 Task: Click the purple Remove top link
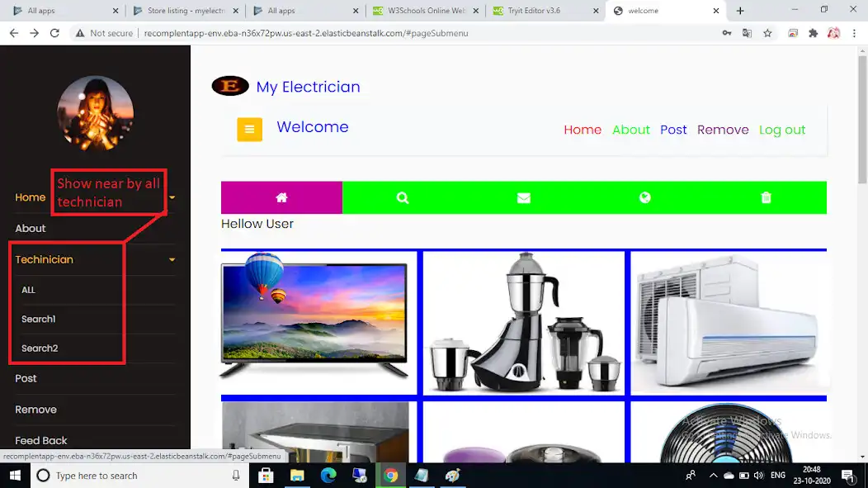[x=723, y=130]
